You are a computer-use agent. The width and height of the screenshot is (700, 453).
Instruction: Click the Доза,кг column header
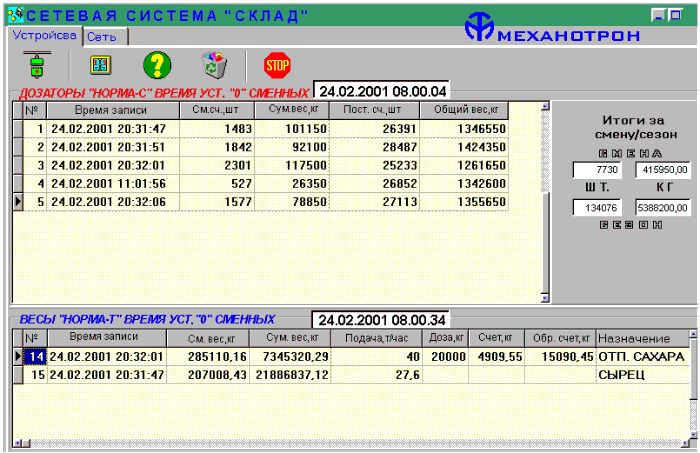coord(446,338)
